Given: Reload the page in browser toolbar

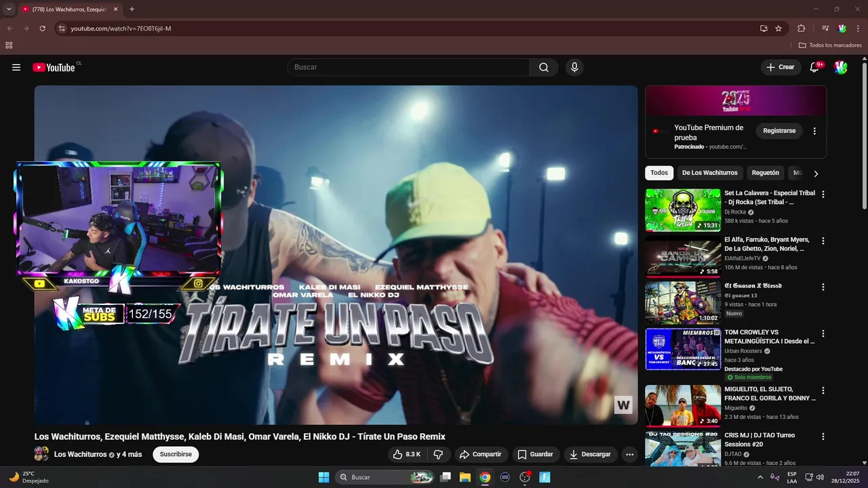Looking at the screenshot, I should coord(42,28).
